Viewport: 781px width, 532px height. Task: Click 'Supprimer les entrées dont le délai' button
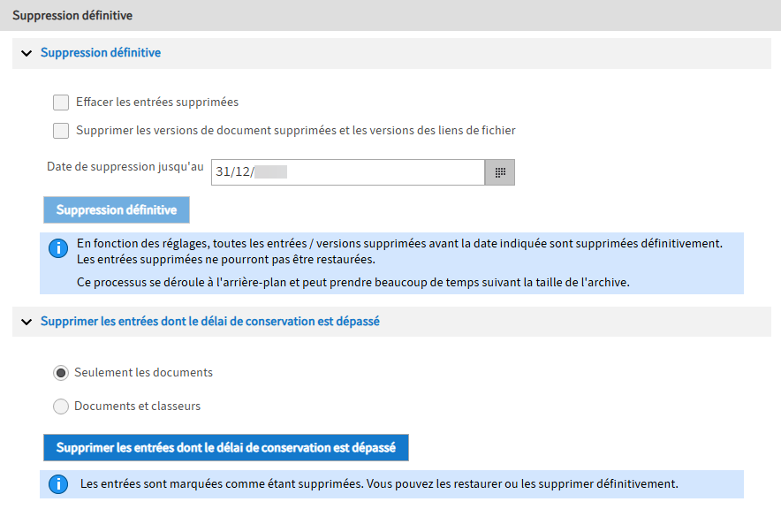225,448
